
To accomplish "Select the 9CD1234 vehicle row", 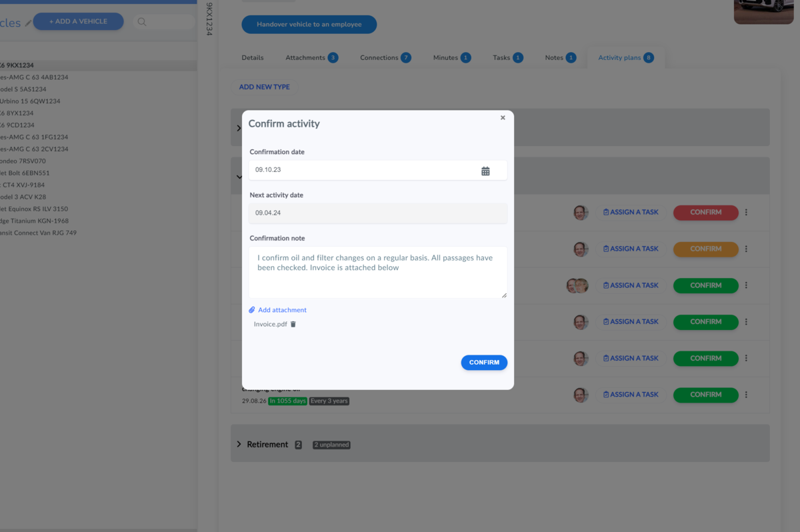I will (x=98, y=125).
